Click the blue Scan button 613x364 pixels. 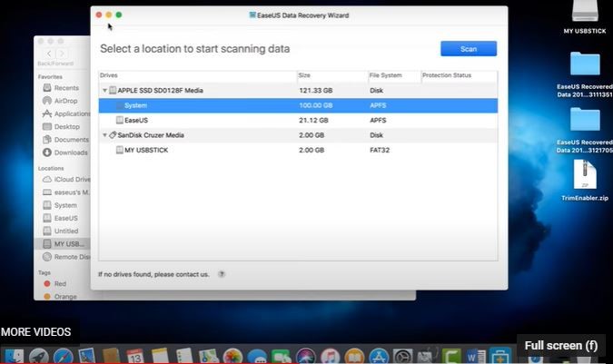469,49
